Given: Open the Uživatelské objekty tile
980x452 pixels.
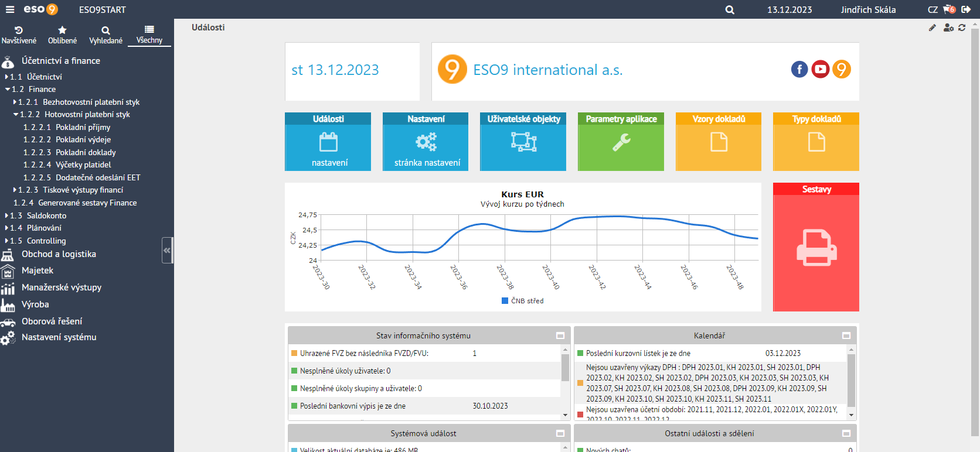Looking at the screenshot, I should [x=523, y=142].
